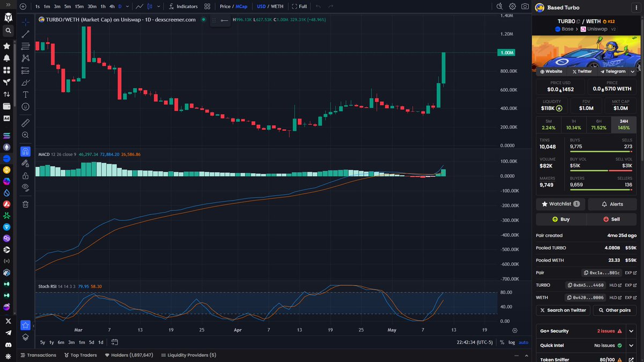The height and width of the screenshot is (362, 644).
Task: Select the 24H stats tab
Action: tap(624, 125)
